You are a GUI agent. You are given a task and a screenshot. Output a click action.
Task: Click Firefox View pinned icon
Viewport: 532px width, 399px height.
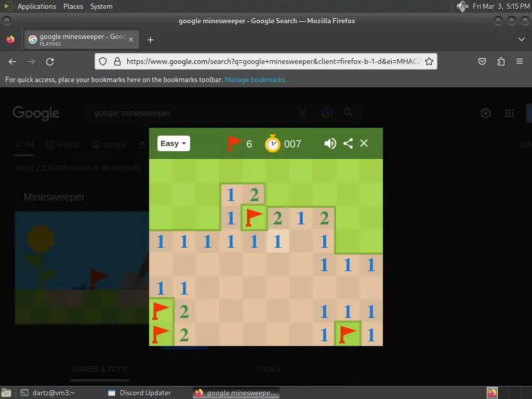(x=10, y=39)
